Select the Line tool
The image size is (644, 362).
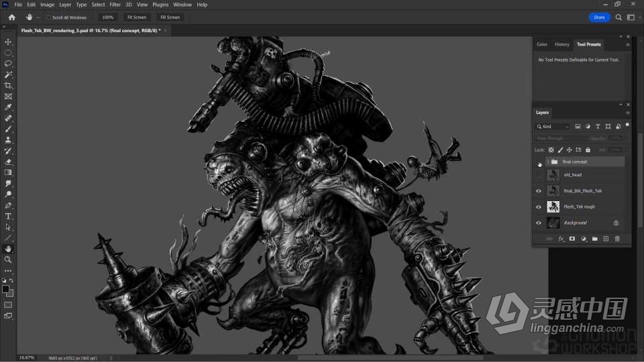(8, 237)
